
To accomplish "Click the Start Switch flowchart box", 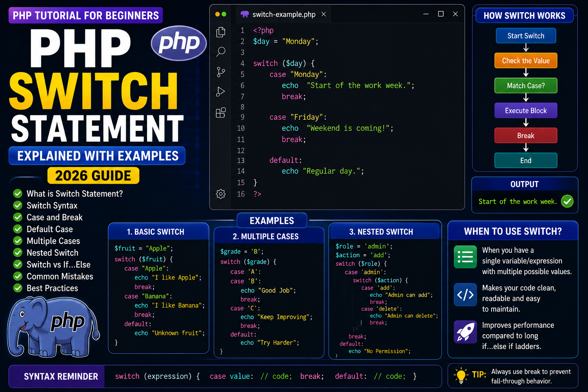I will 526,36.
